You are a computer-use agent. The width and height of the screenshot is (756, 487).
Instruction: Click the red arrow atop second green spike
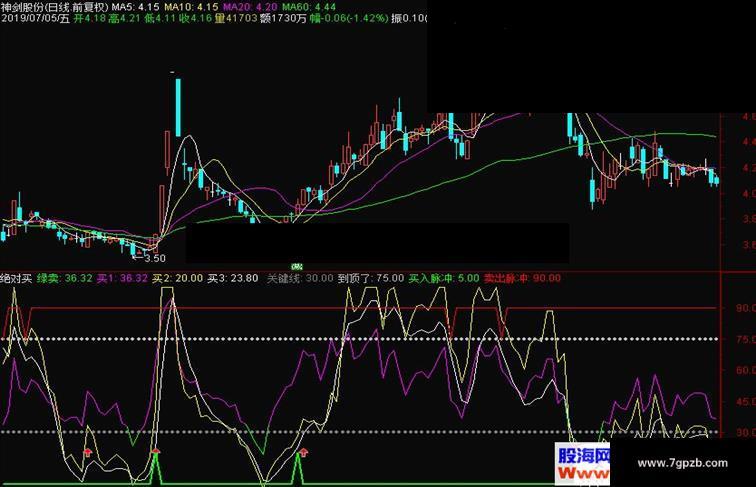156,450
